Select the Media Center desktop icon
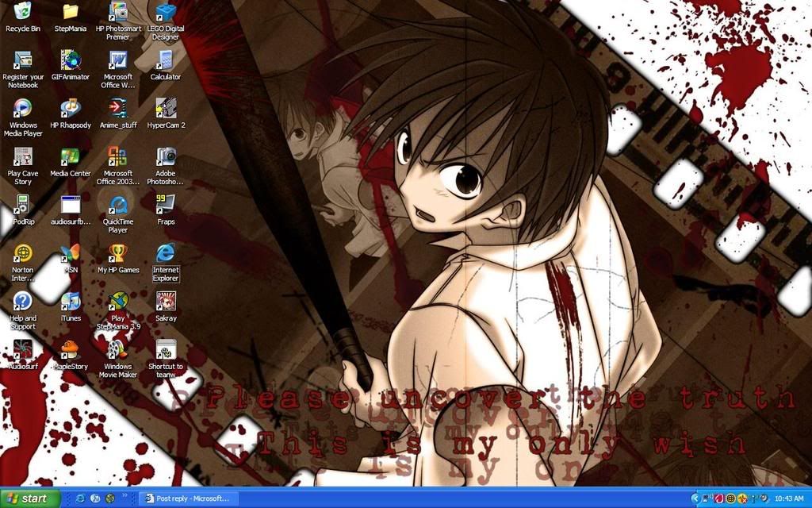The image size is (812, 508). (x=71, y=162)
